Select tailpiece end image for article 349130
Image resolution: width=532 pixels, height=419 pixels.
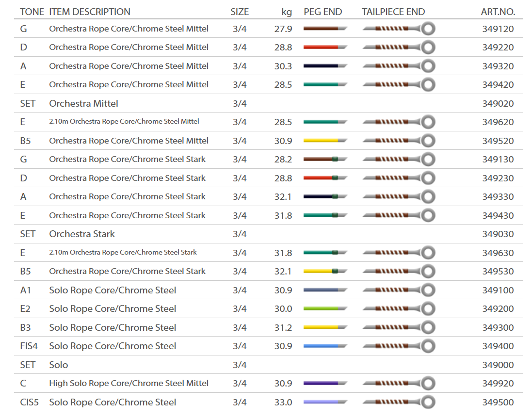click(399, 160)
